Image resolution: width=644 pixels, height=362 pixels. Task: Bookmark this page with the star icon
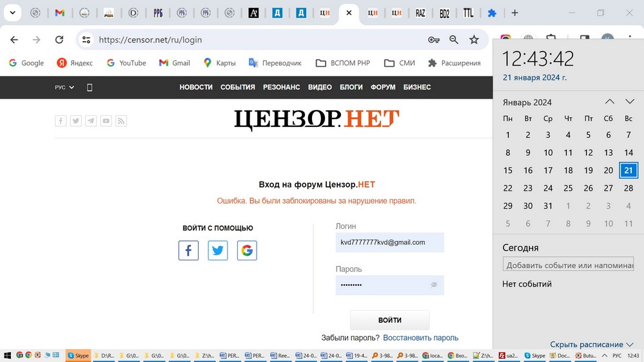click(474, 40)
